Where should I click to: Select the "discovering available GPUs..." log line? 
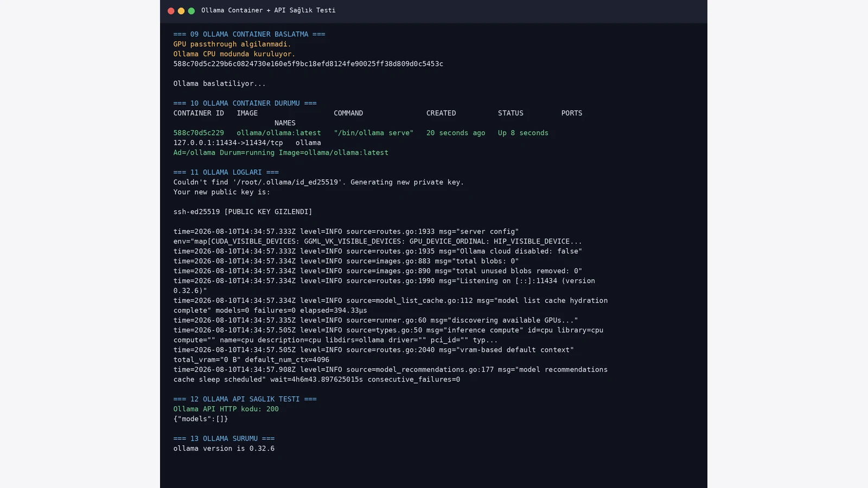[376, 320]
